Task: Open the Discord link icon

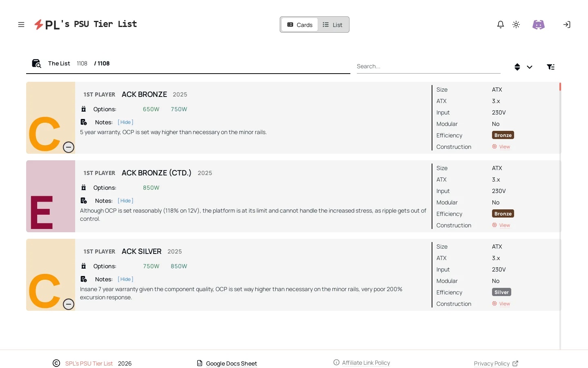Action: pyautogui.click(x=539, y=25)
